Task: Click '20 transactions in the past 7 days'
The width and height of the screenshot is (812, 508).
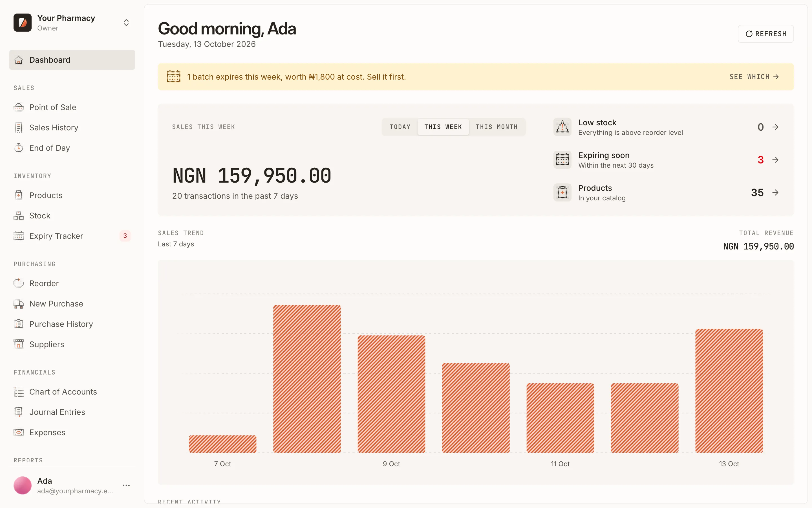Action: pyautogui.click(x=235, y=196)
